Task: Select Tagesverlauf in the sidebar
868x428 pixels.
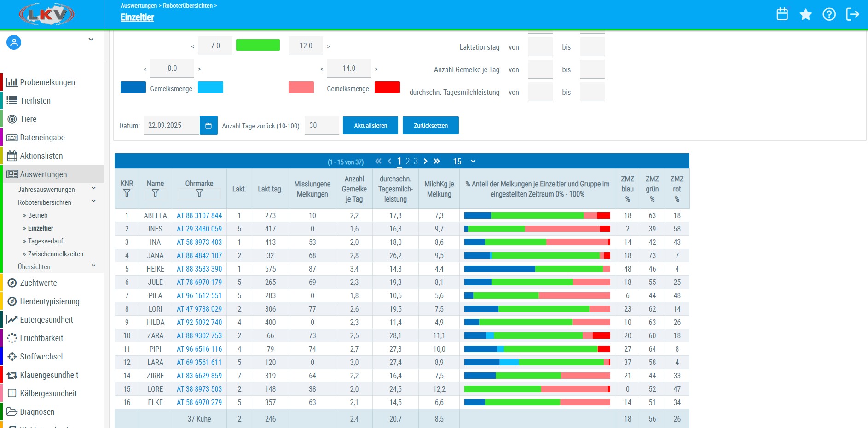Action: tap(46, 241)
